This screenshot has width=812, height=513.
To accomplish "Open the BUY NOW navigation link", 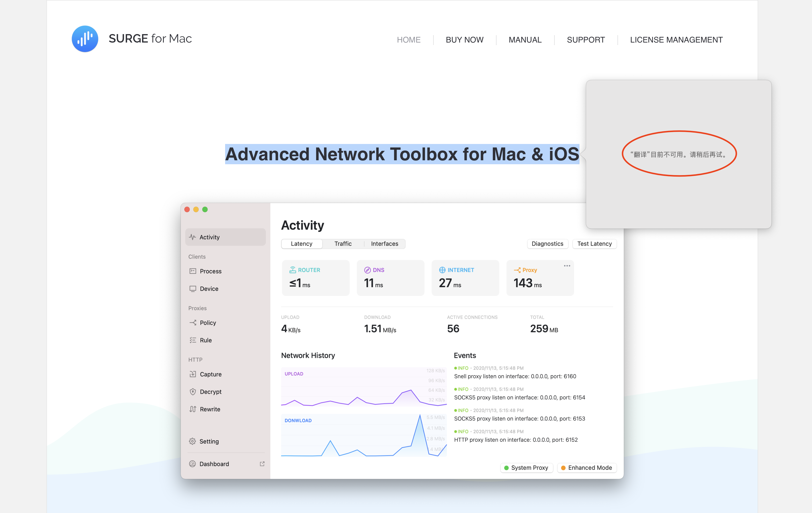I will [464, 40].
